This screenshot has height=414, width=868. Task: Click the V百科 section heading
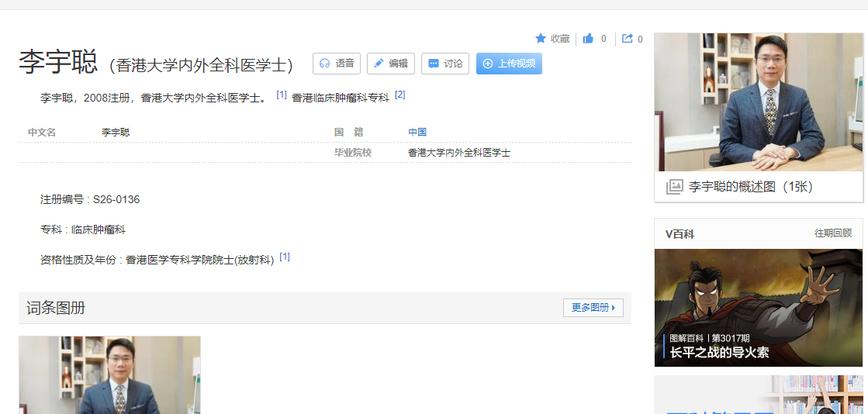pos(680,233)
